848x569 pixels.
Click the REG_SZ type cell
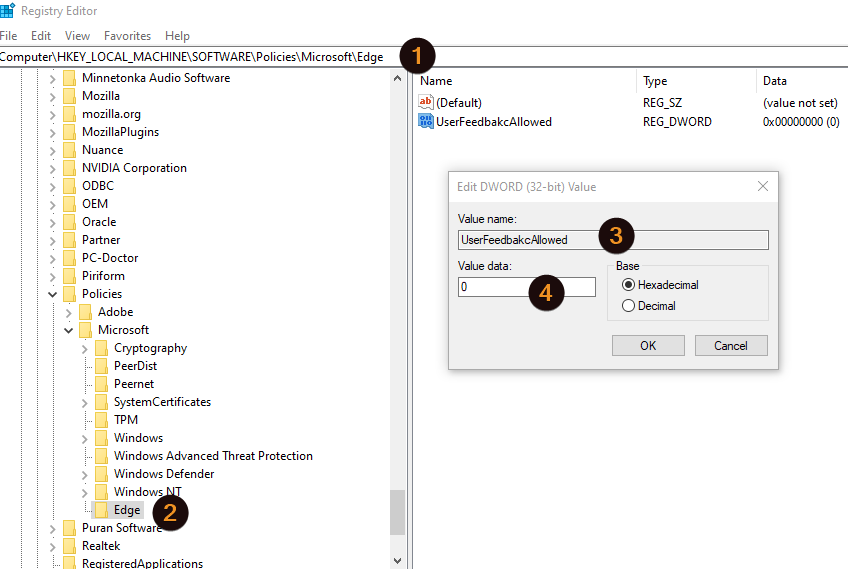662,103
